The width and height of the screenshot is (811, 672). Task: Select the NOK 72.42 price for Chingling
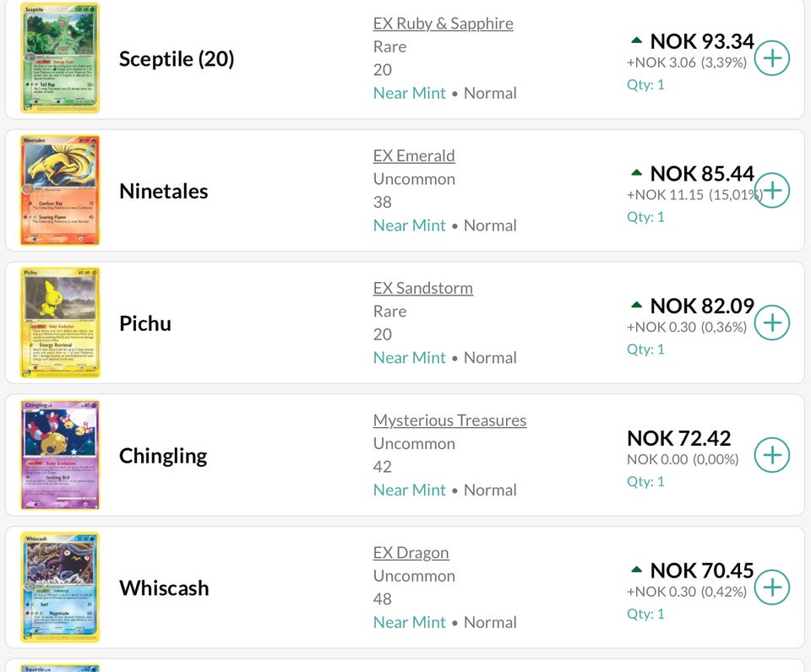678,438
